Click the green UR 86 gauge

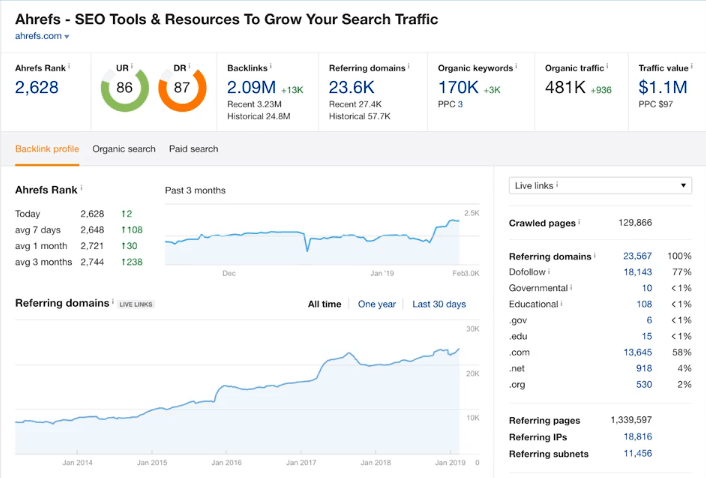click(x=125, y=89)
